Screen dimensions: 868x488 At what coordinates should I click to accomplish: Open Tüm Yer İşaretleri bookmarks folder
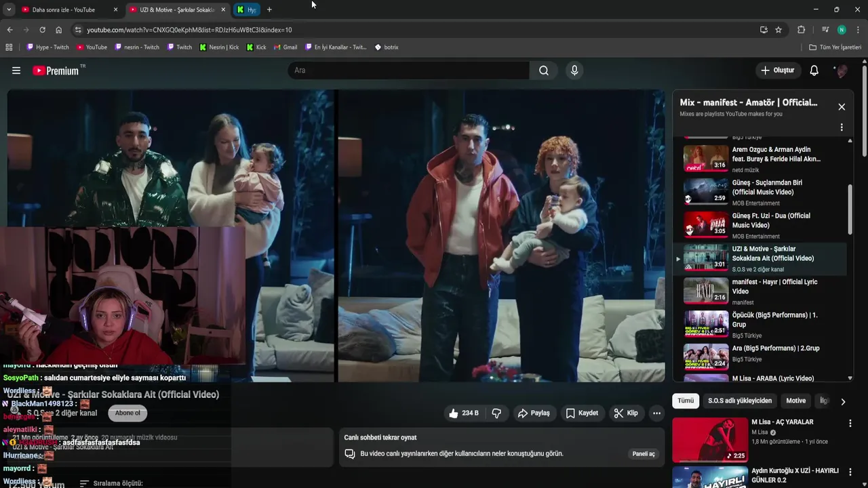[835, 47]
